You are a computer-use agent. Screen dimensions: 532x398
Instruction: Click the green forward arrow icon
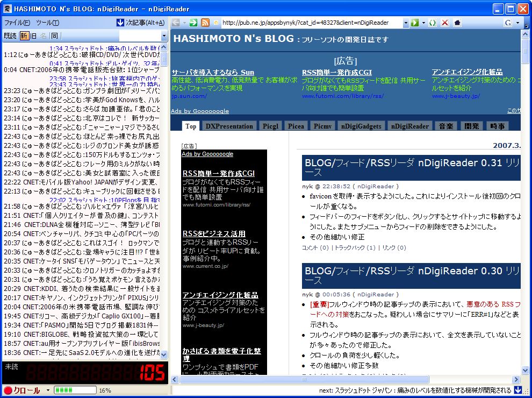[193, 23]
